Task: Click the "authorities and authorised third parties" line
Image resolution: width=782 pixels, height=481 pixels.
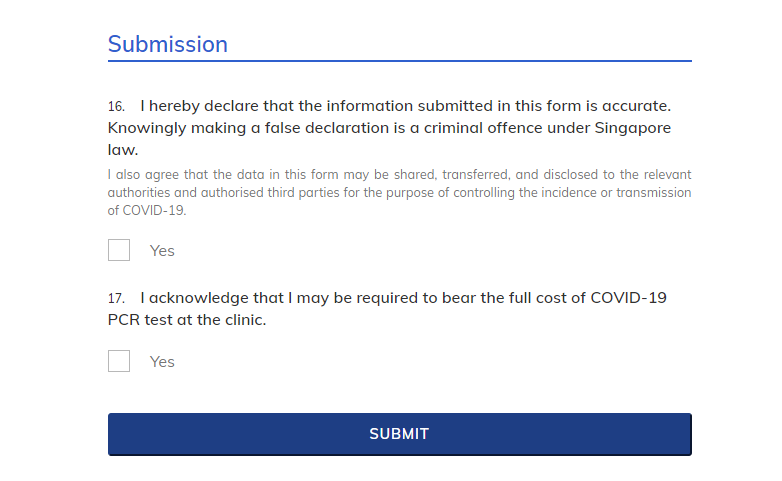Action: pos(399,193)
